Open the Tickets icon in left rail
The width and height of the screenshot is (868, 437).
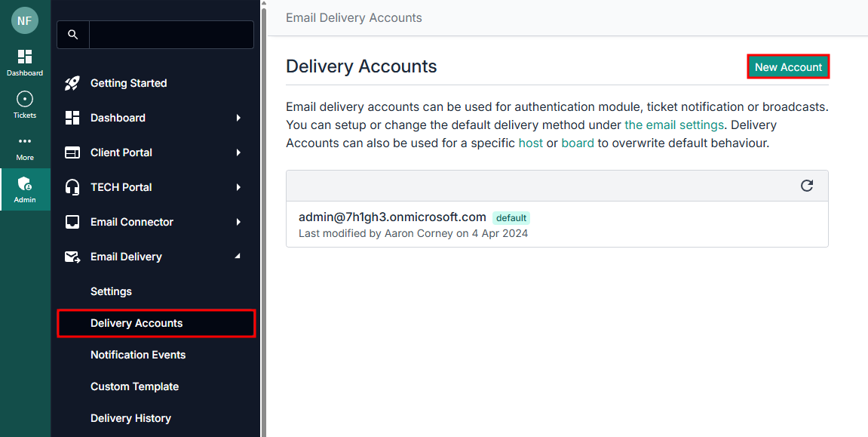(x=25, y=100)
